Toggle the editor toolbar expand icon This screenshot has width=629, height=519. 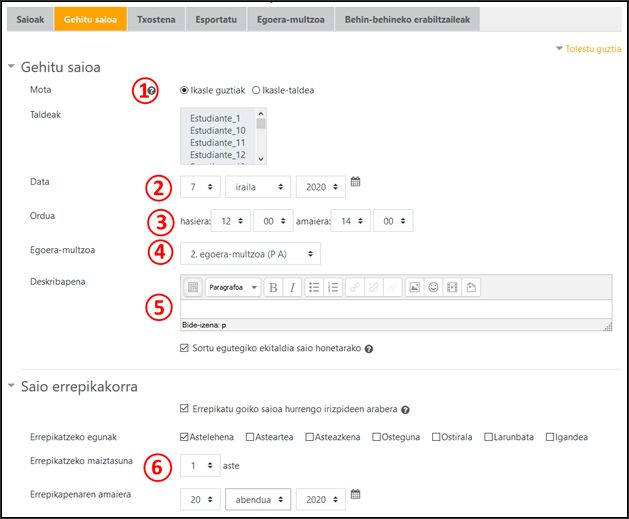(194, 288)
